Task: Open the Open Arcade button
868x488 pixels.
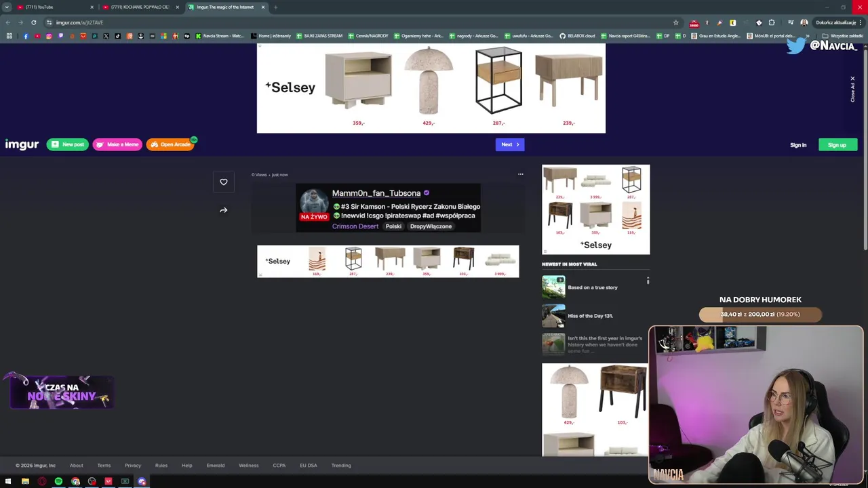Action: (170, 144)
